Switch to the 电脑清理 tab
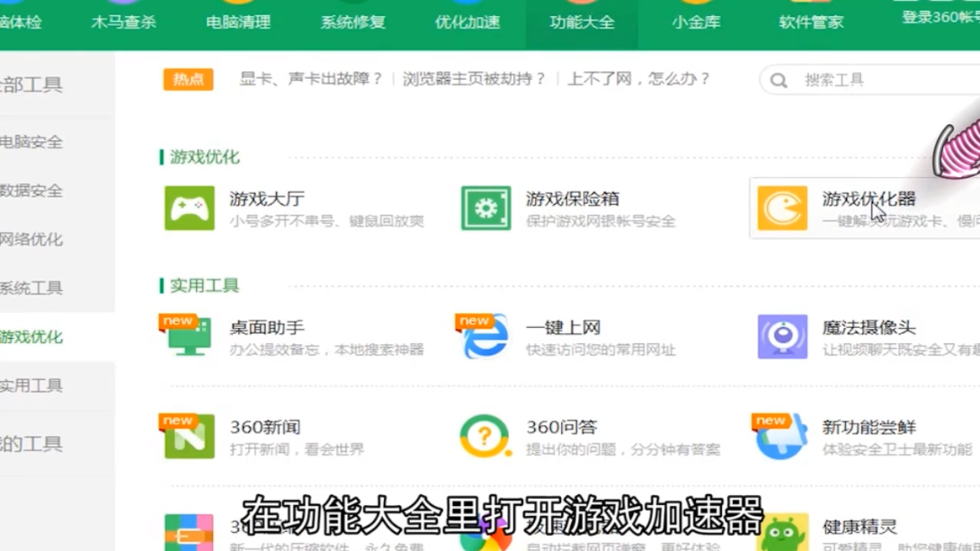Screen dimensions: 980x551 (237, 22)
